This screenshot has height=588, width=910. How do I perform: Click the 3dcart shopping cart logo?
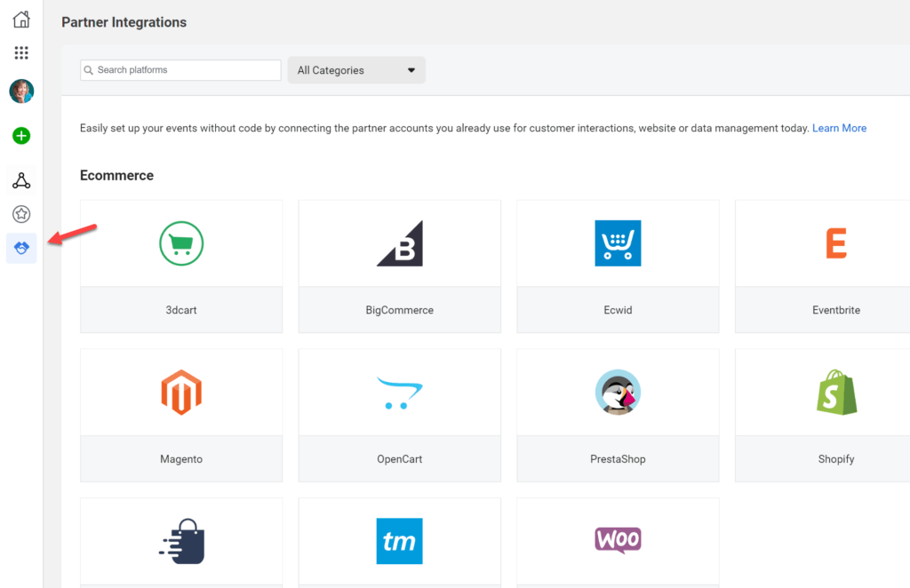tap(181, 243)
